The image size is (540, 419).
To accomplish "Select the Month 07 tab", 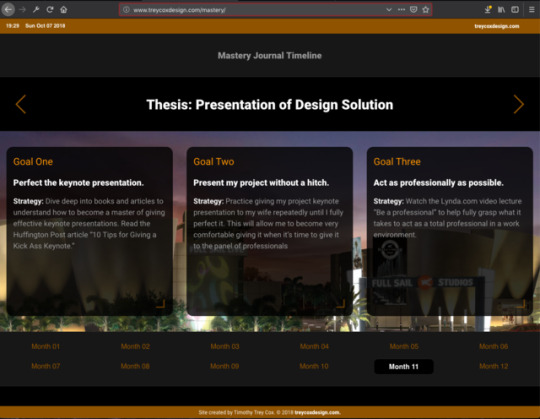I will [45, 366].
